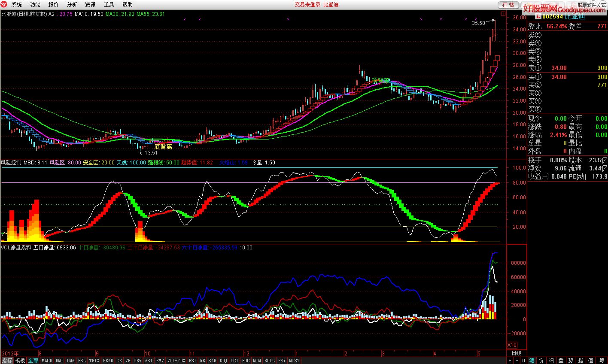Switch to the KDJ indicator

point(224,360)
